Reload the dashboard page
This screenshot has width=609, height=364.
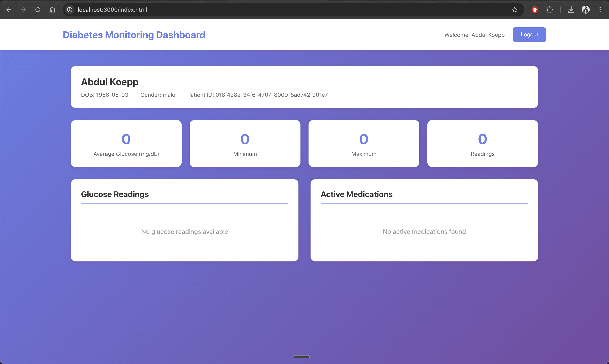tap(38, 10)
